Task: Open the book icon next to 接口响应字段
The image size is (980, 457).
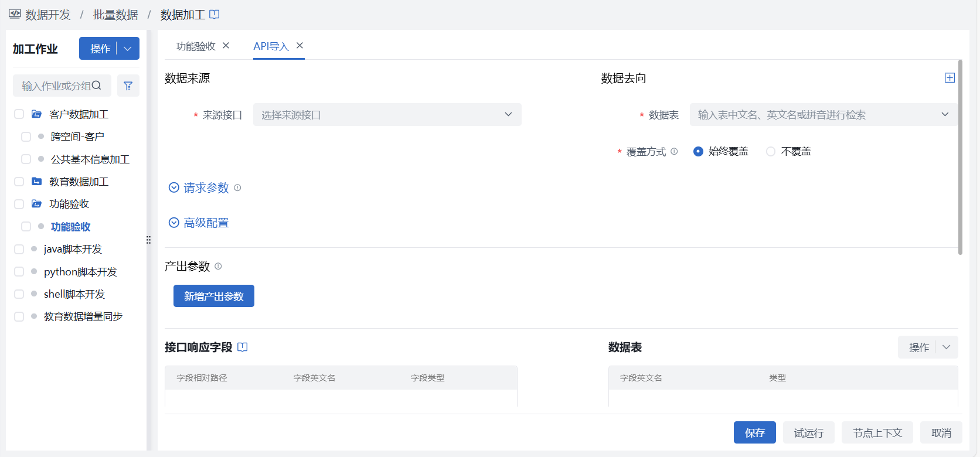Action: pos(243,347)
